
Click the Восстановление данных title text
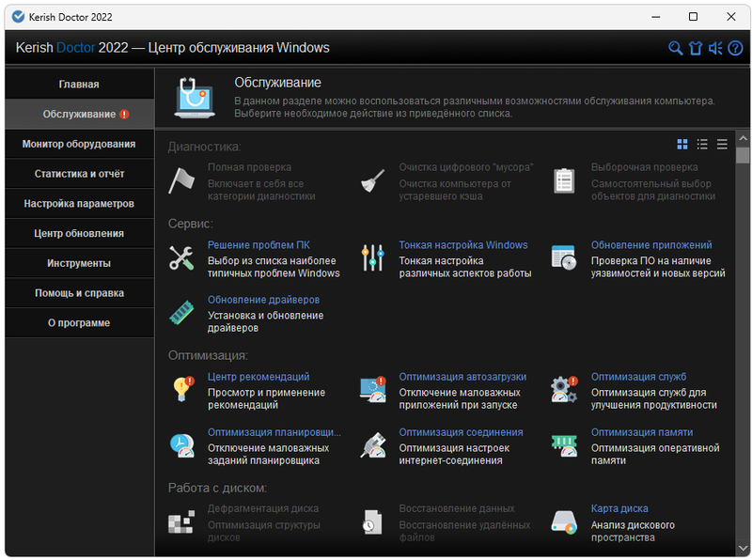pos(457,508)
